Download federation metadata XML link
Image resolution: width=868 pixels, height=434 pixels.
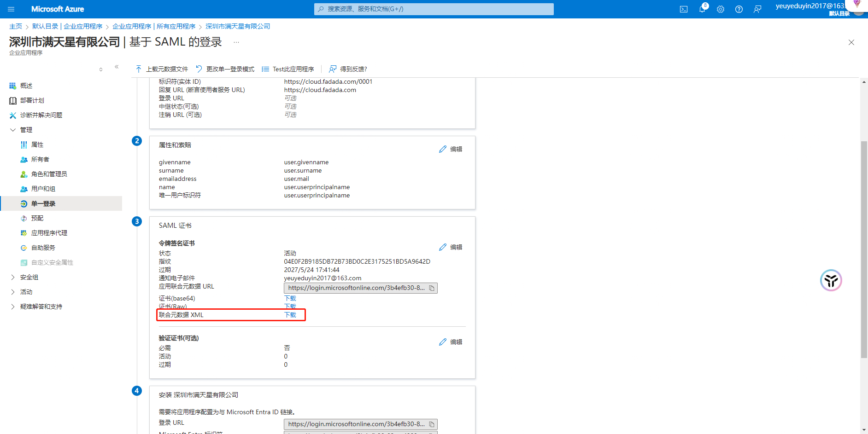pyautogui.click(x=290, y=315)
